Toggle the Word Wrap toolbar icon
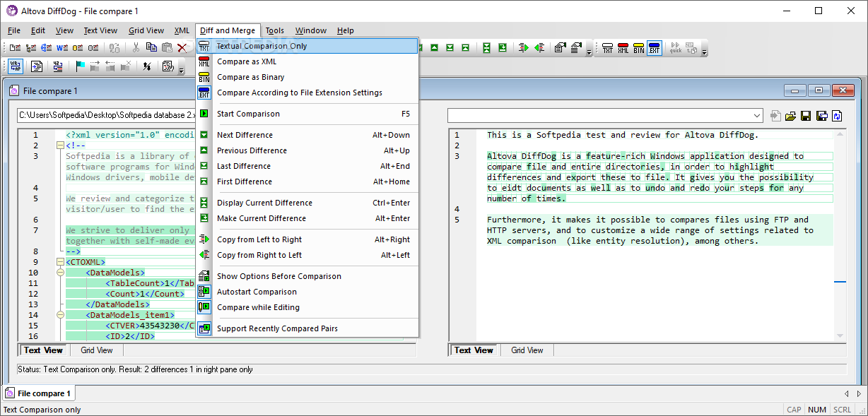This screenshot has height=416, width=868. [16, 66]
